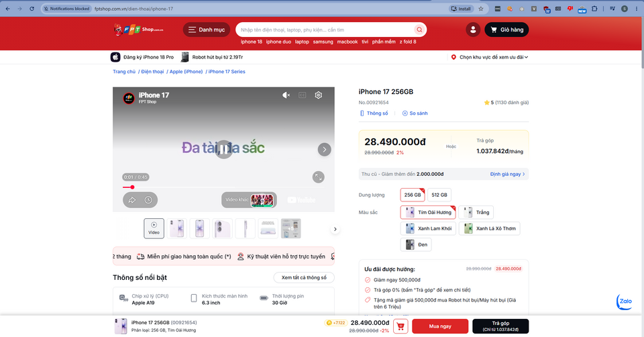Click gallery thumbnails next chevron
The width and height of the screenshot is (644, 337).
(x=335, y=230)
